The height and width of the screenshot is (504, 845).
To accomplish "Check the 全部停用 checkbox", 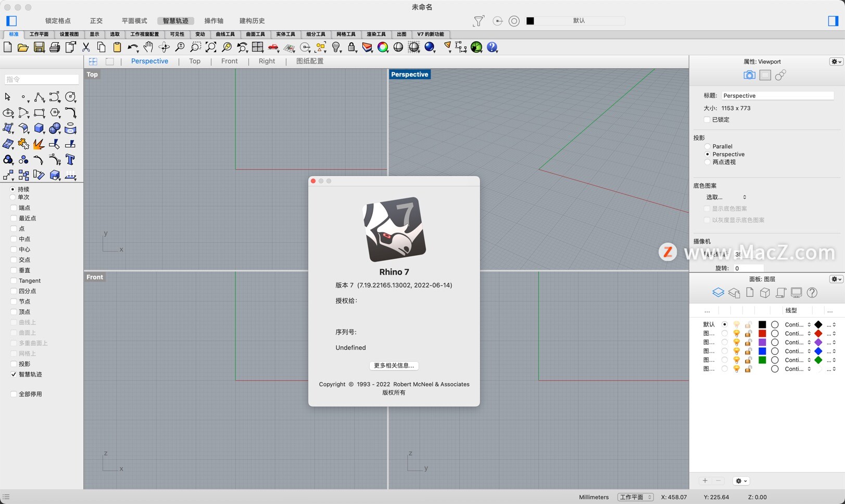I will 14,394.
